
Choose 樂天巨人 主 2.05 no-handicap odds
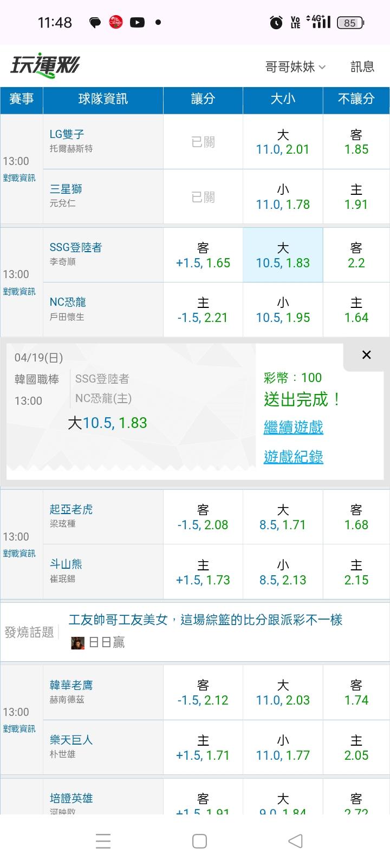point(356,748)
